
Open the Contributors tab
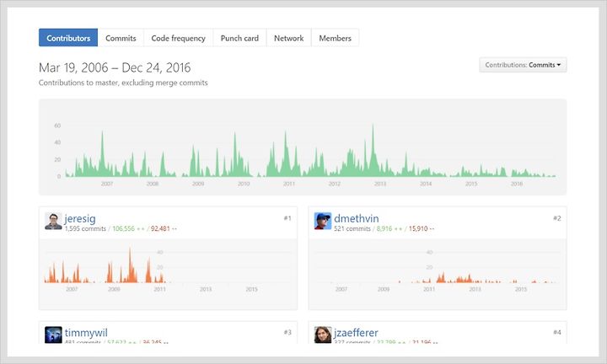click(x=68, y=38)
